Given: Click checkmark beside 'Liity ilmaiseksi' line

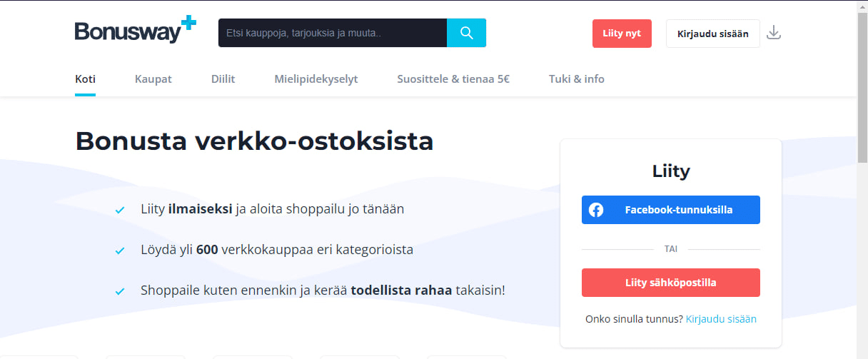Looking at the screenshot, I should coord(120,210).
